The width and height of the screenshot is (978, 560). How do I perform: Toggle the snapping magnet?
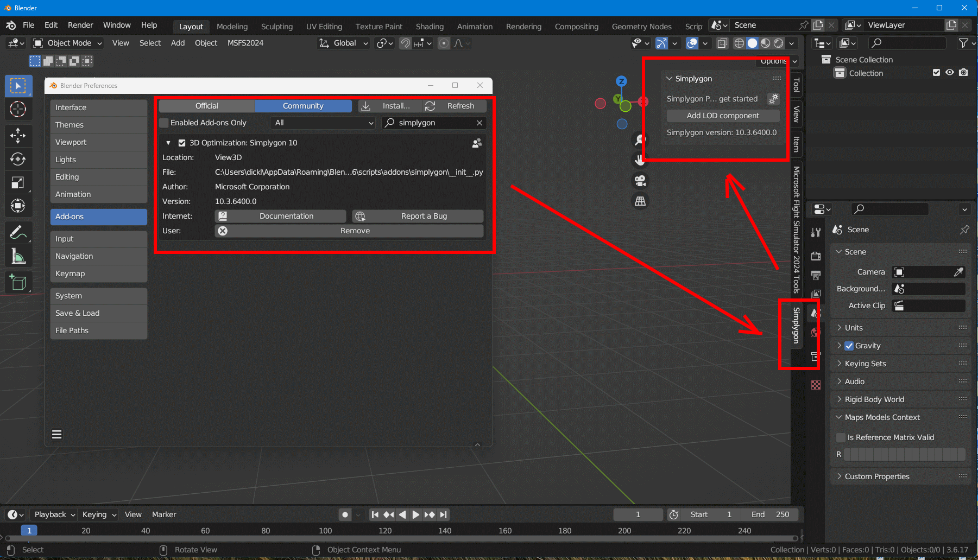pos(405,43)
